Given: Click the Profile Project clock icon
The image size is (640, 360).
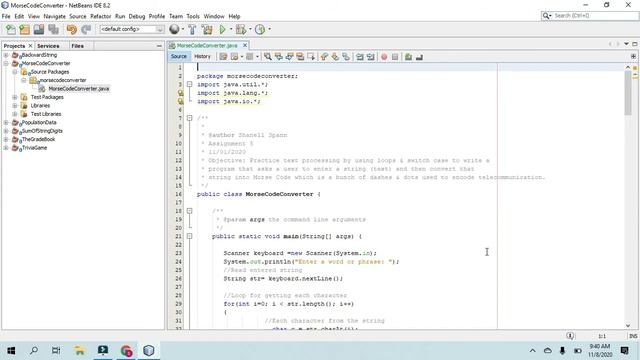Looking at the screenshot, I should pos(260,29).
